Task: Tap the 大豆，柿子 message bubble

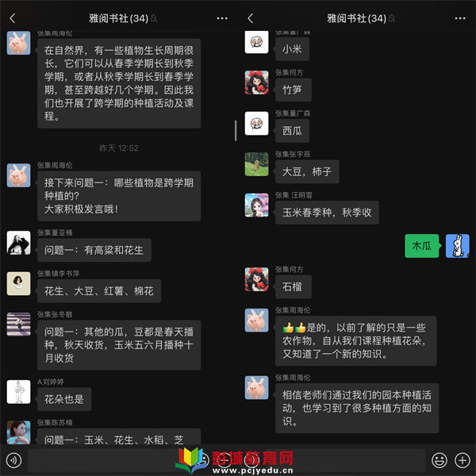Action: pos(307,171)
